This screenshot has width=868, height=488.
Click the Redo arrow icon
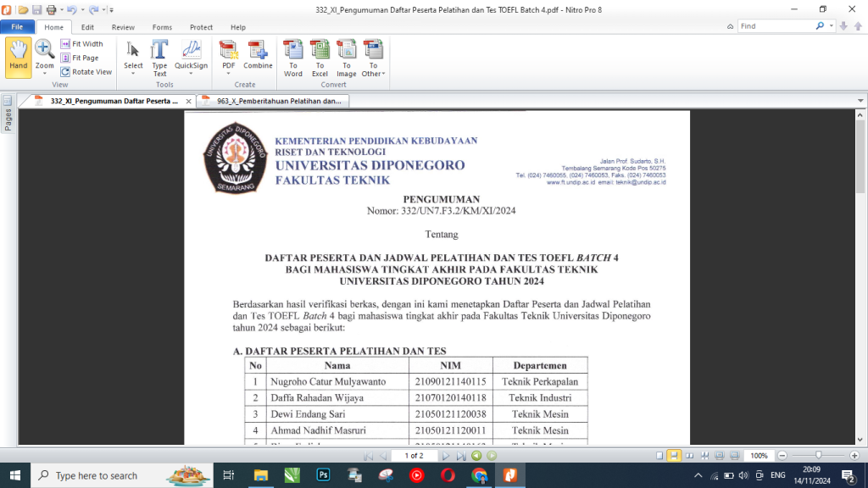(x=93, y=9)
